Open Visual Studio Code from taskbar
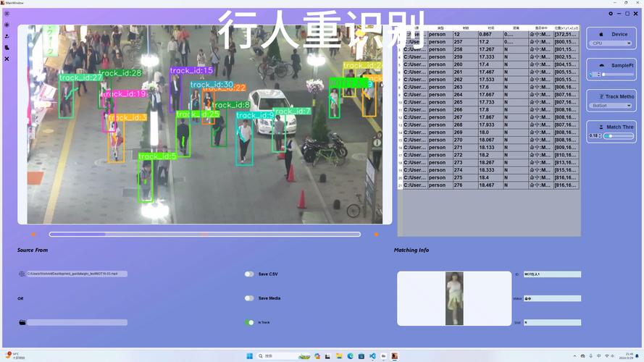The height and width of the screenshot is (362, 644). pyautogui.click(x=372, y=355)
